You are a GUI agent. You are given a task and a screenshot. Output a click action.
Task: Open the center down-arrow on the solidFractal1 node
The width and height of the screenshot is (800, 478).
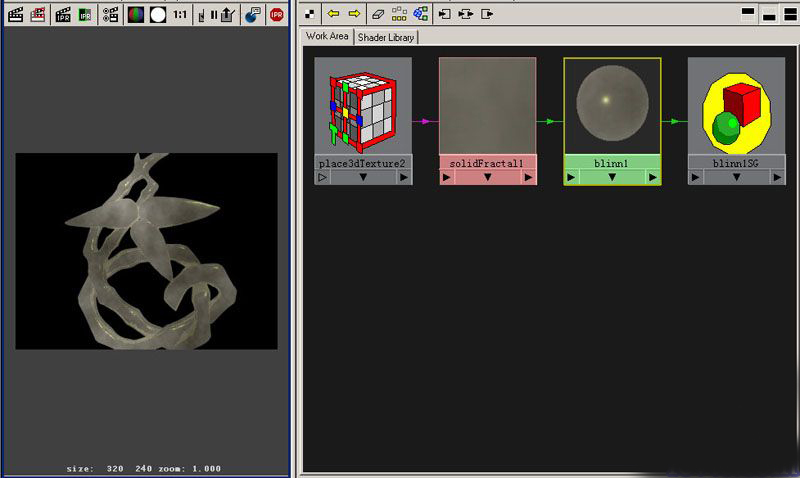(x=487, y=177)
